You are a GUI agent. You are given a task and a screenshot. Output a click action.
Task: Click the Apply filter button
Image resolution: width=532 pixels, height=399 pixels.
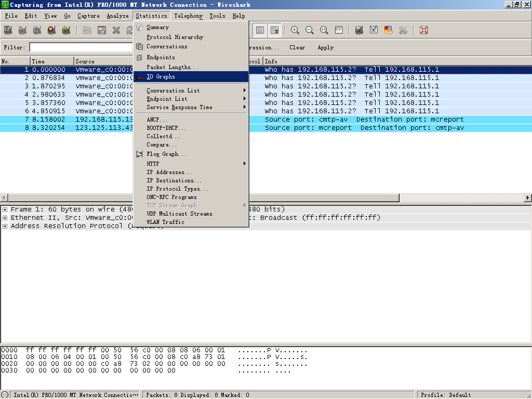click(x=325, y=47)
